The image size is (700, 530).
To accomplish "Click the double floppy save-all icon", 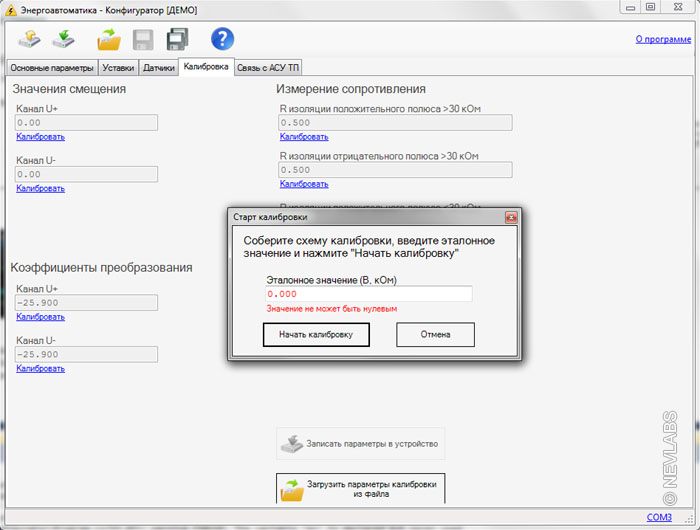I will pos(178,39).
